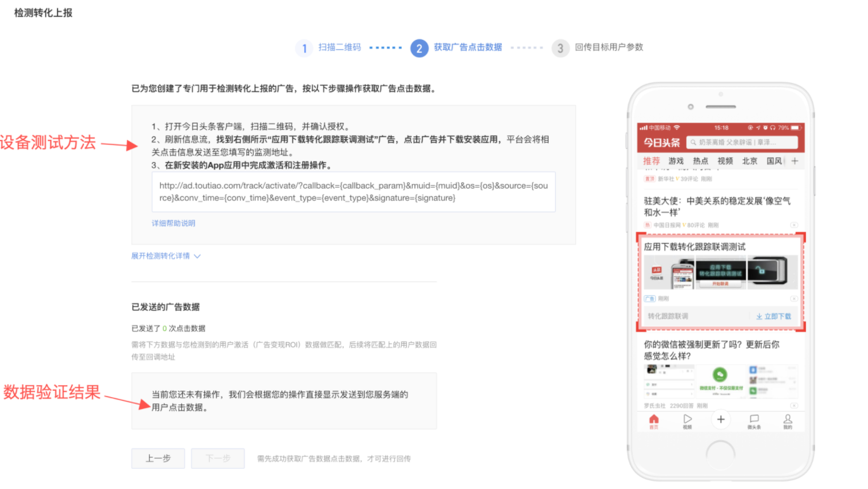Screen dimensions: 868x489
Task: Switch to the 热点 channel tab
Action: click(701, 161)
